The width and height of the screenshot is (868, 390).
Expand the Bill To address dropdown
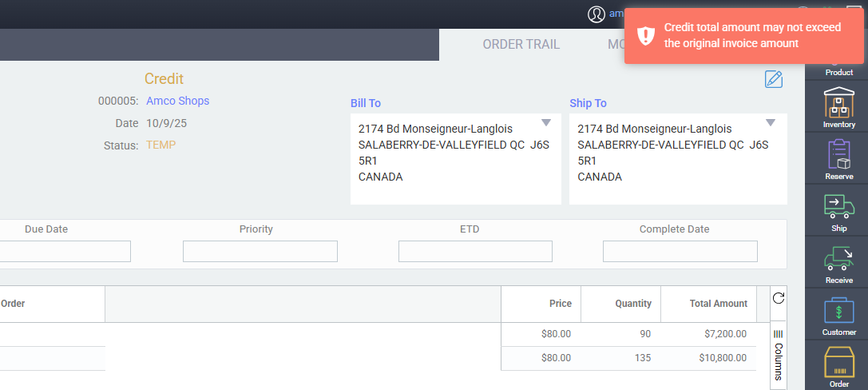(546, 123)
